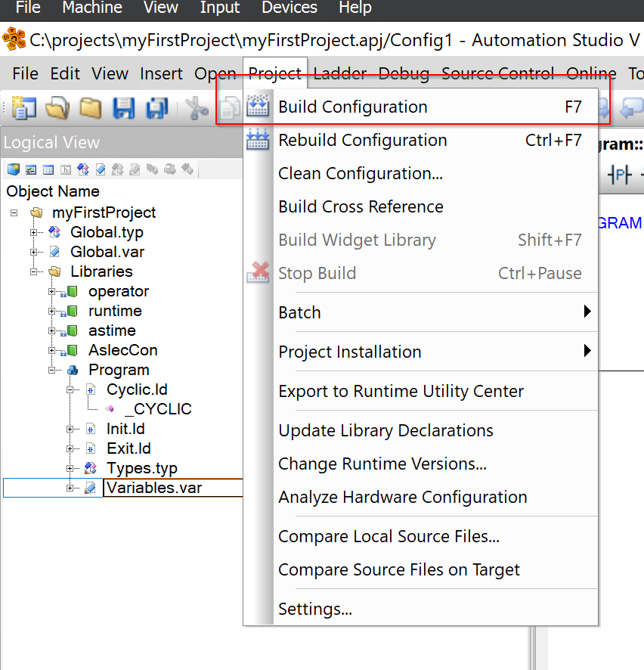
Task: Click the Save All double-floppy icon
Action: click(157, 107)
